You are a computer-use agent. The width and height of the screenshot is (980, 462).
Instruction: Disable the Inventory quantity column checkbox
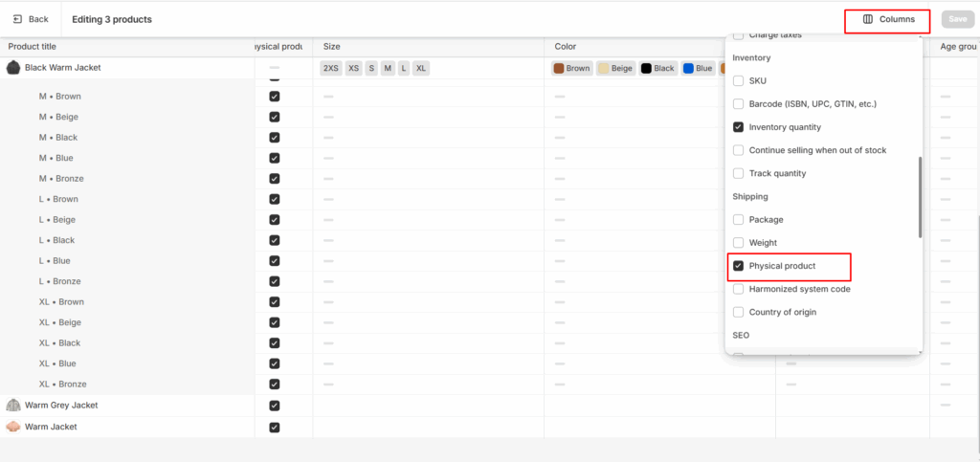click(738, 127)
